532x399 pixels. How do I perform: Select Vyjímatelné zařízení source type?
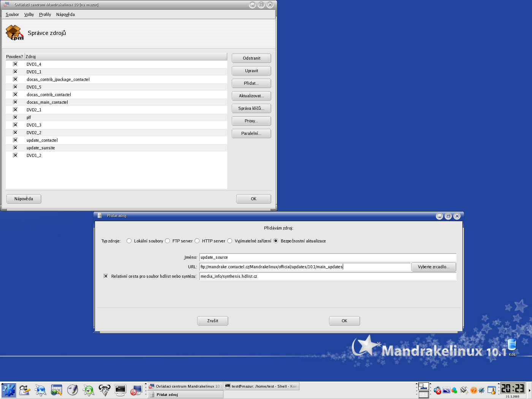230,241
